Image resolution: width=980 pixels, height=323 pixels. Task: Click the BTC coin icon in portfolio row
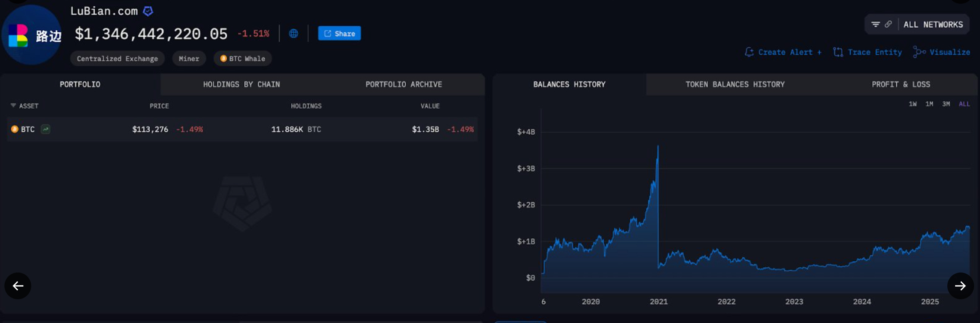coord(14,129)
